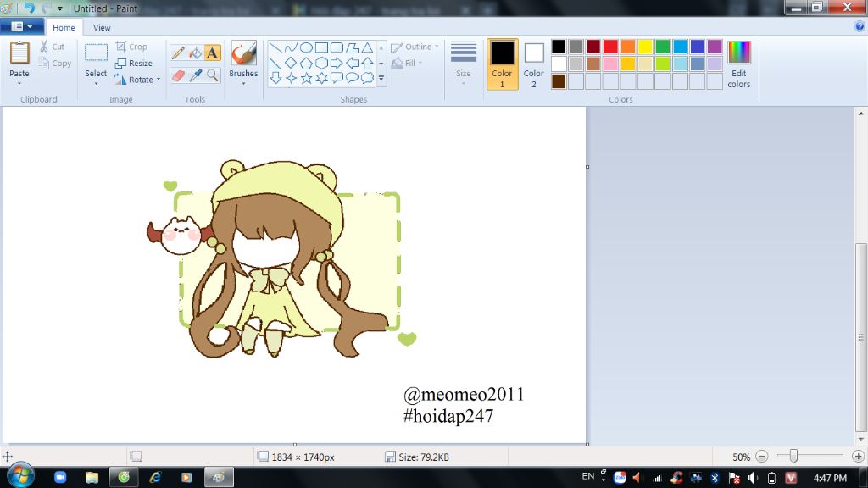Click the Brushes tool icon
This screenshot has width=868, height=488.
coord(243,53)
